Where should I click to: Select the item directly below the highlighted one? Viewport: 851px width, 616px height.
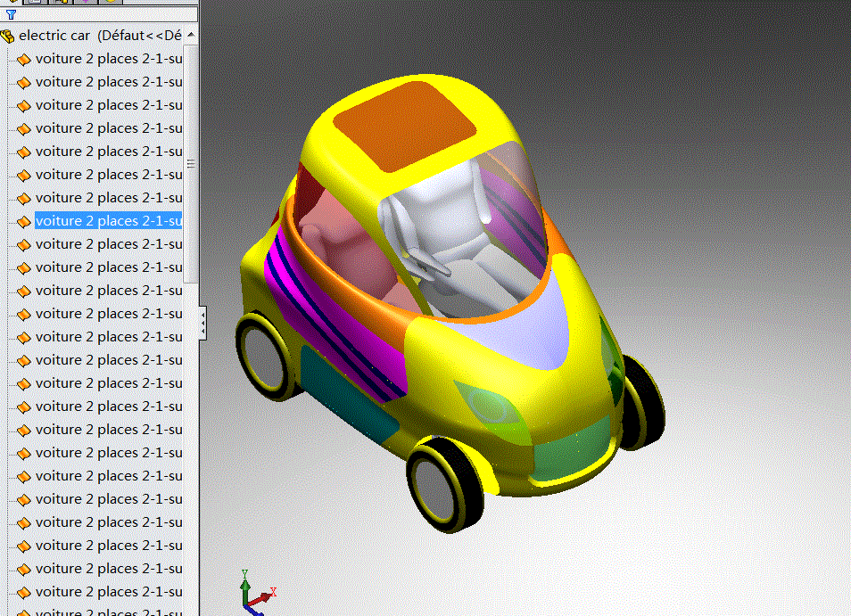point(108,244)
